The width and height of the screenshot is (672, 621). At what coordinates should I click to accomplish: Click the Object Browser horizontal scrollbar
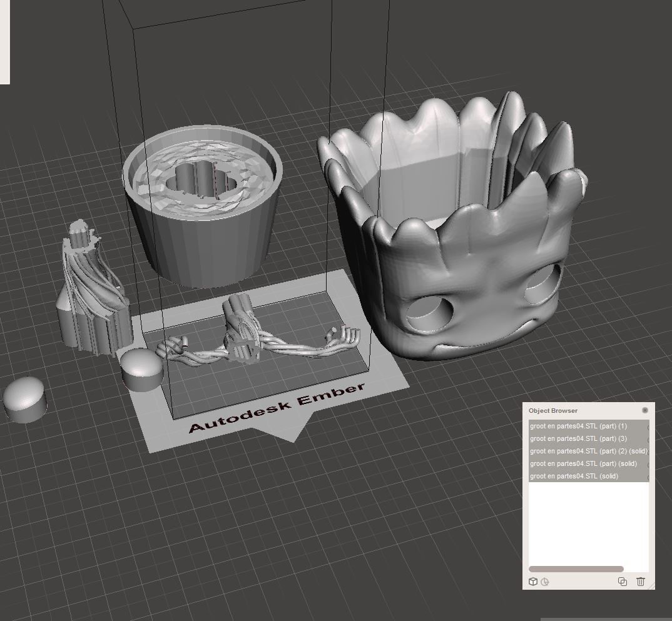(x=576, y=568)
